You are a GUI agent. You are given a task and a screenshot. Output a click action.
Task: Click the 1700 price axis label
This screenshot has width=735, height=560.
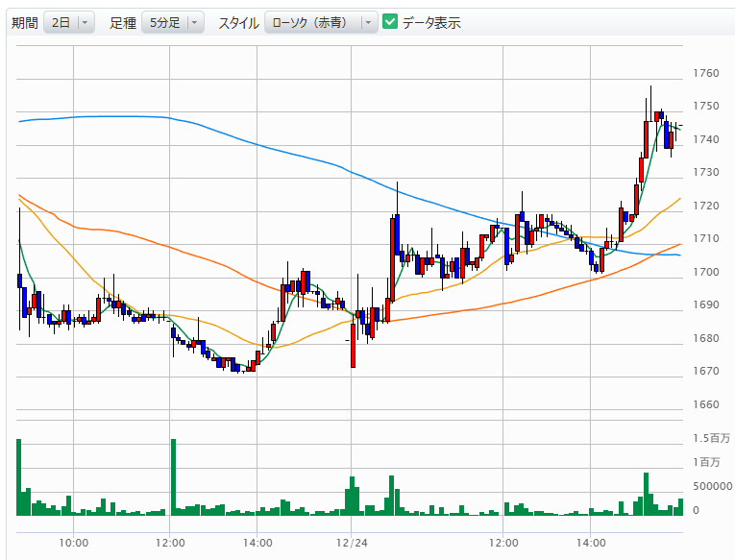coord(706,272)
